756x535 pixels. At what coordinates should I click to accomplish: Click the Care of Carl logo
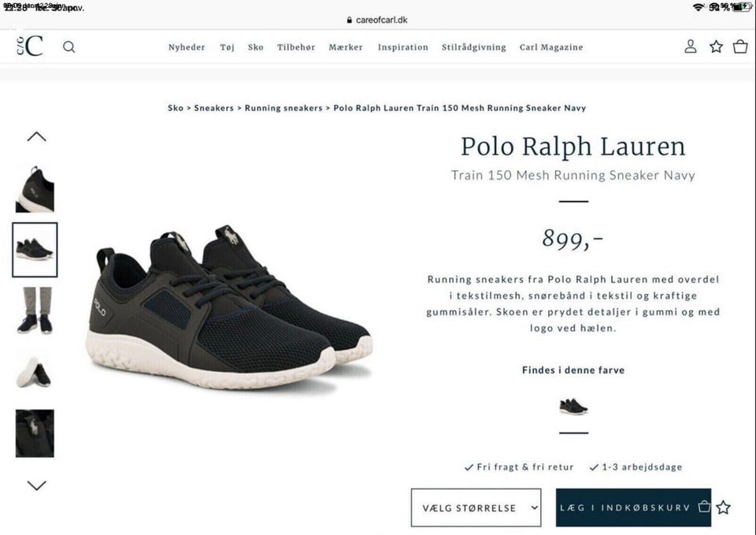[29, 46]
